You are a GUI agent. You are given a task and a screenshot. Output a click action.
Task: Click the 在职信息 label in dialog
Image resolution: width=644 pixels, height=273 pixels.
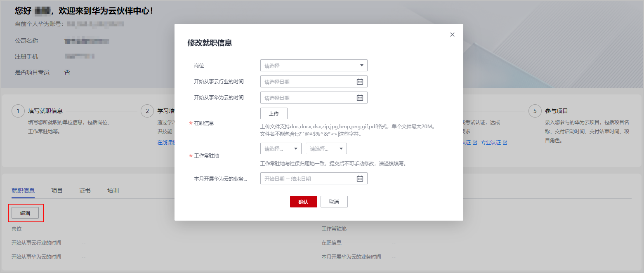[204, 123]
